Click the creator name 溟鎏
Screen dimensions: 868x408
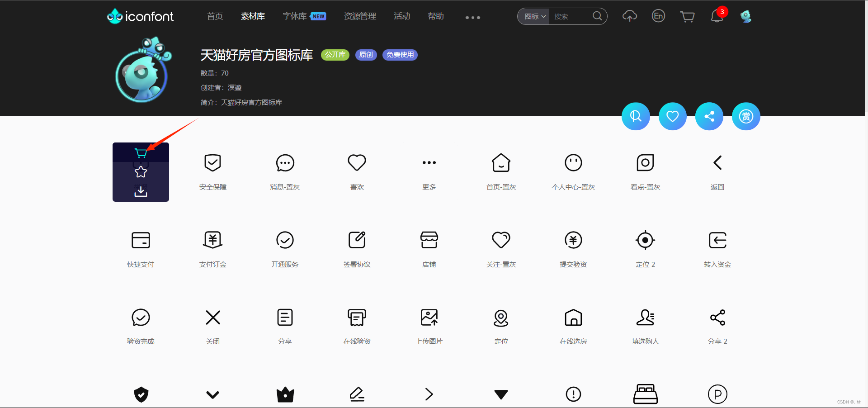(235, 88)
